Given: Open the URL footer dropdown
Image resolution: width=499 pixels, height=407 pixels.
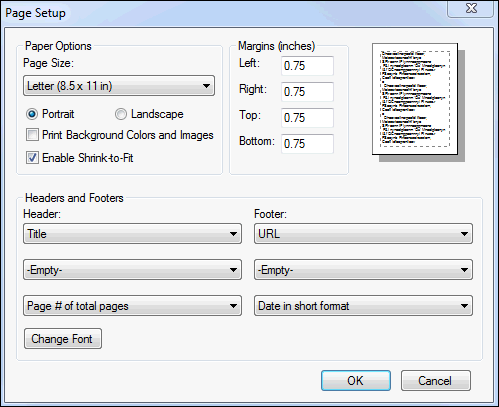Looking at the screenshot, I should [363, 234].
